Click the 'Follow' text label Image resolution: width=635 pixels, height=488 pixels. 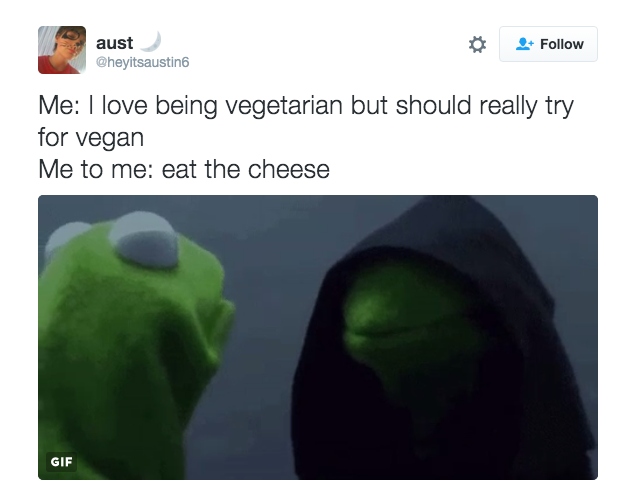pos(562,44)
